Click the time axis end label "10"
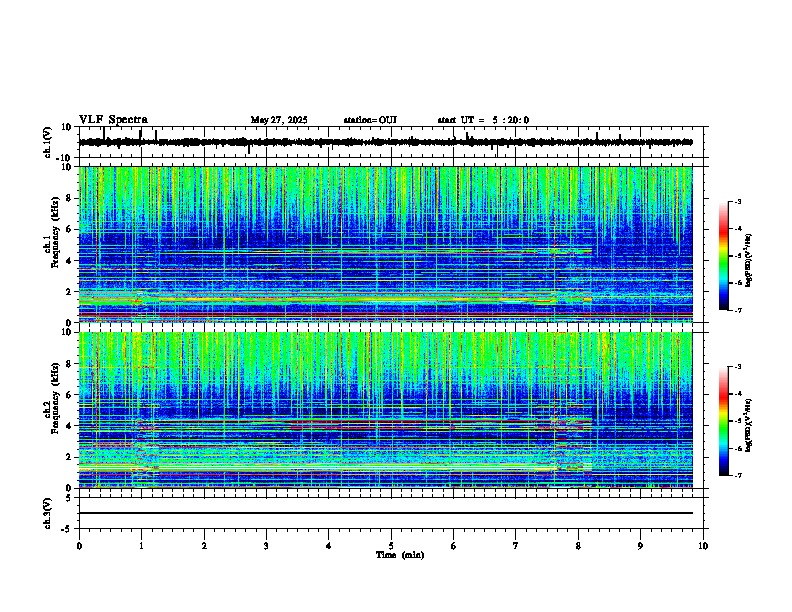 coord(703,546)
